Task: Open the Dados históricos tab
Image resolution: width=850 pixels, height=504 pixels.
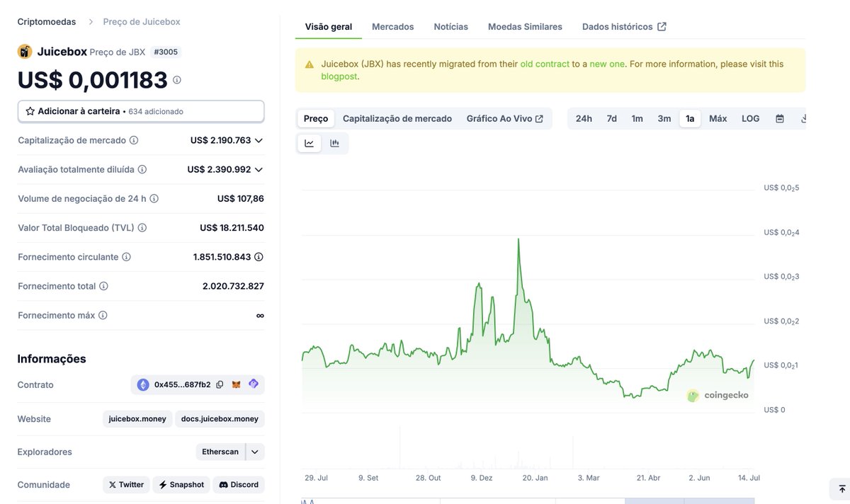Action: tap(624, 27)
